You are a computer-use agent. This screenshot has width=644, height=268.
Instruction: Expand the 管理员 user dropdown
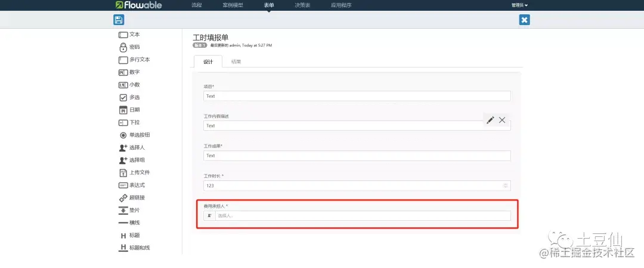[519, 5]
